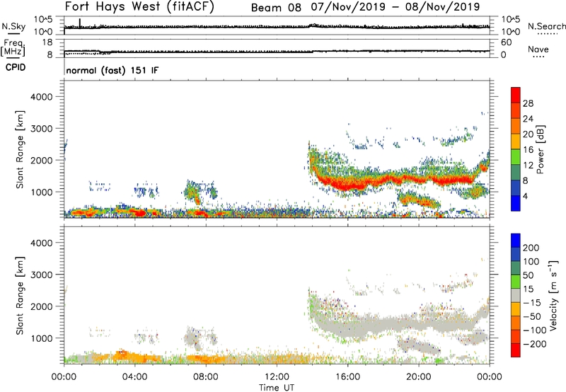Click the solid line sample under N.Sky label
Viewport: 566px width, 392px height.
click(x=13, y=33)
